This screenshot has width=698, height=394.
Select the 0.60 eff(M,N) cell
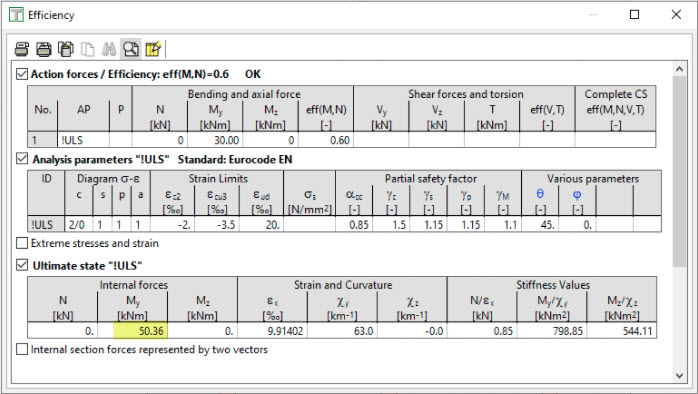coord(326,140)
